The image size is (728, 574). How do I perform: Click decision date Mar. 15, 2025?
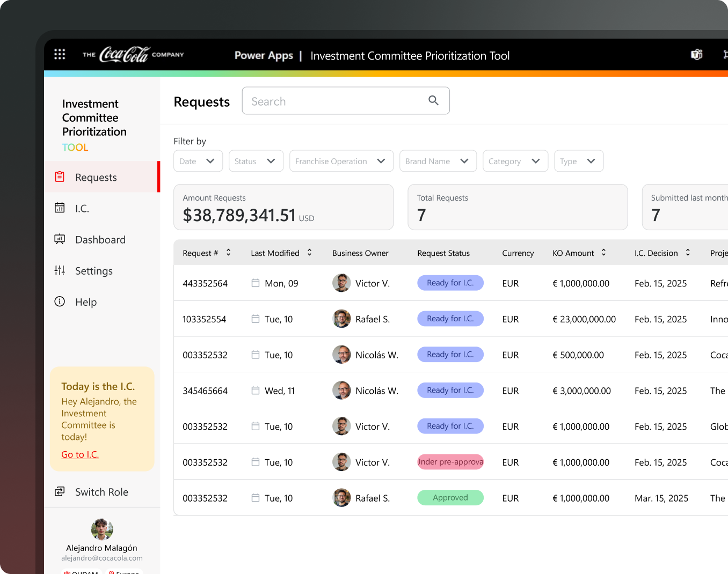coord(661,498)
